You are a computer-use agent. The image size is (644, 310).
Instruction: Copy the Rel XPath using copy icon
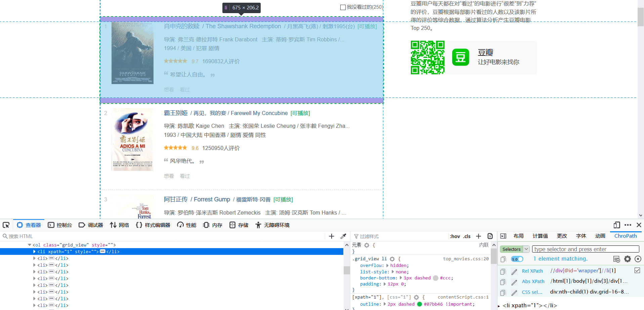click(503, 272)
